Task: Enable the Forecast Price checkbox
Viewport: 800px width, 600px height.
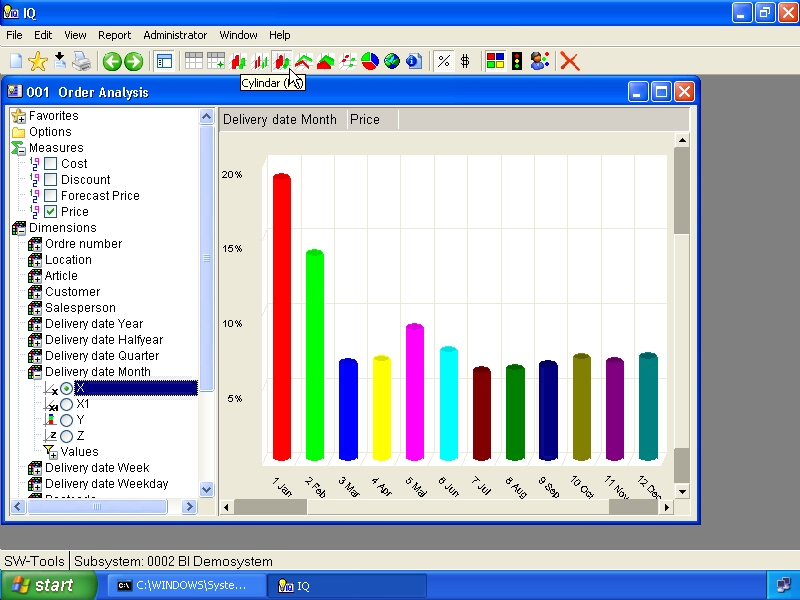Action: tap(51, 195)
